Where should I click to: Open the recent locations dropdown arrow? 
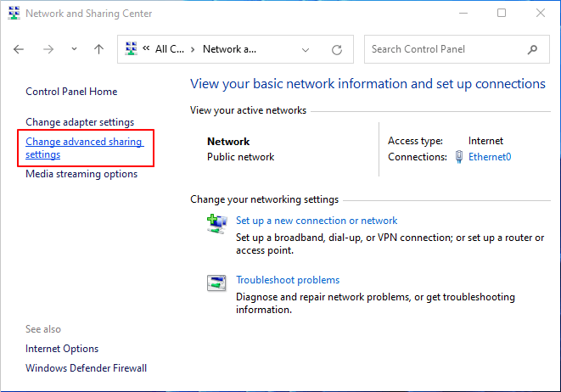click(74, 49)
